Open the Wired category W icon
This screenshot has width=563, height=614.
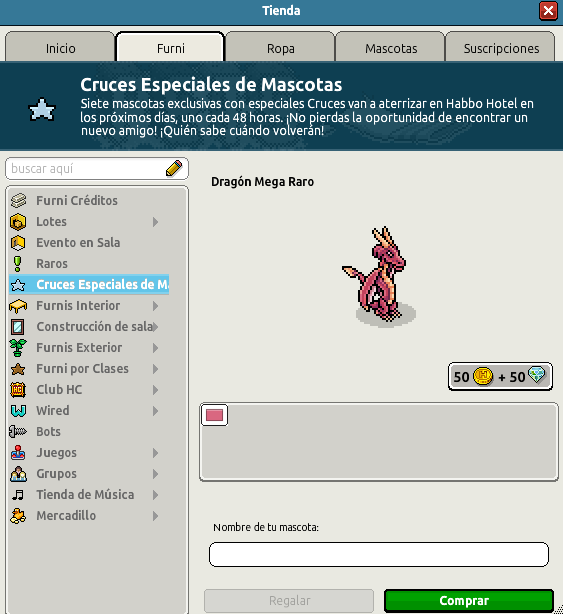tap(18, 410)
